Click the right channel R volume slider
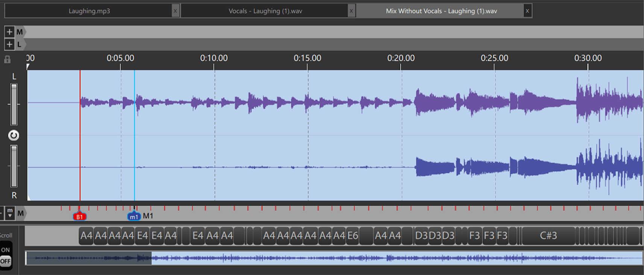Viewport: 644px width, 275px height. 14,166
